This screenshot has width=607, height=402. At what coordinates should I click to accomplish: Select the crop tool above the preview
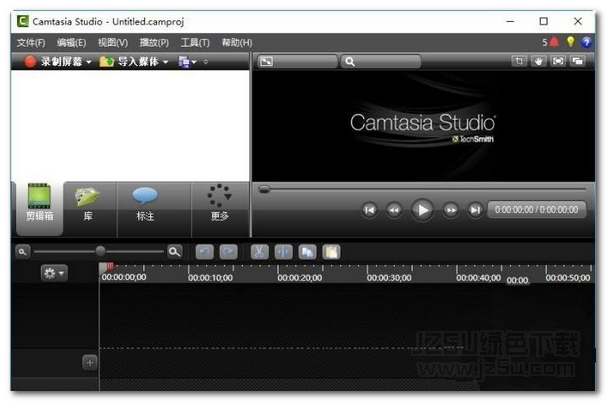[x=519, y=61]
